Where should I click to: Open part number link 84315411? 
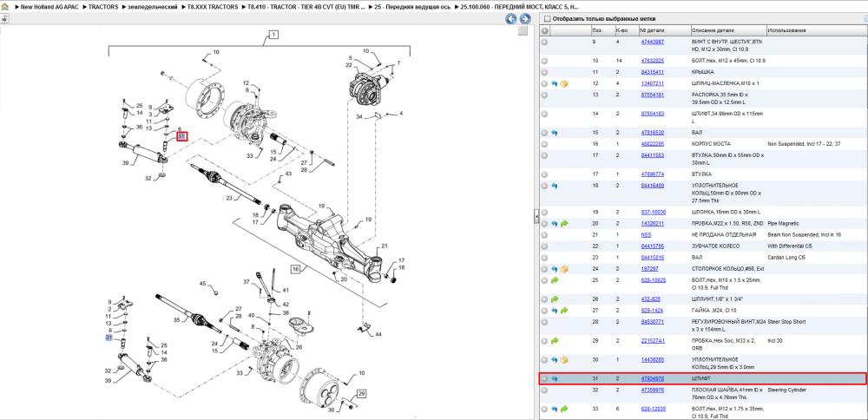pos(652,72)
